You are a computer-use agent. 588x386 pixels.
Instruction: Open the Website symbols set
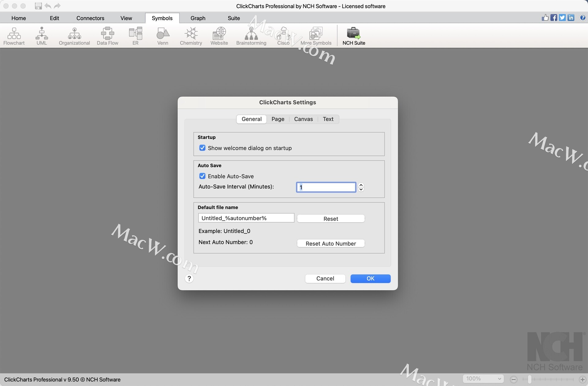point(219,36)
